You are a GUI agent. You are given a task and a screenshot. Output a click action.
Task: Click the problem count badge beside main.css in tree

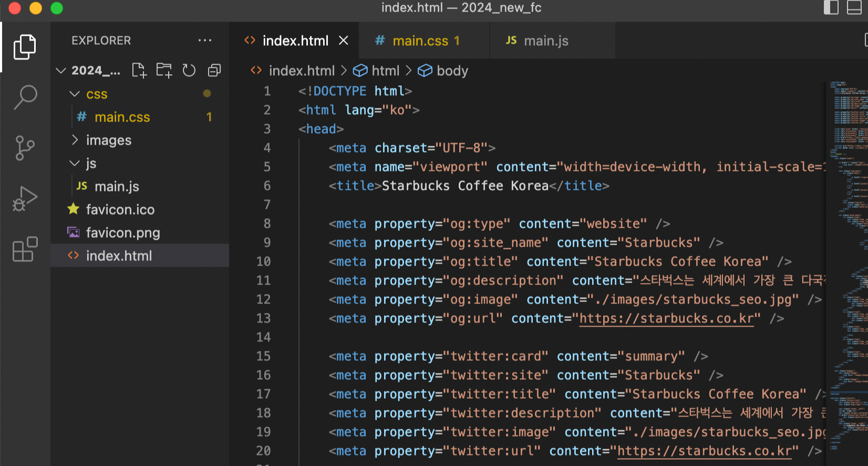coord(209,117)
